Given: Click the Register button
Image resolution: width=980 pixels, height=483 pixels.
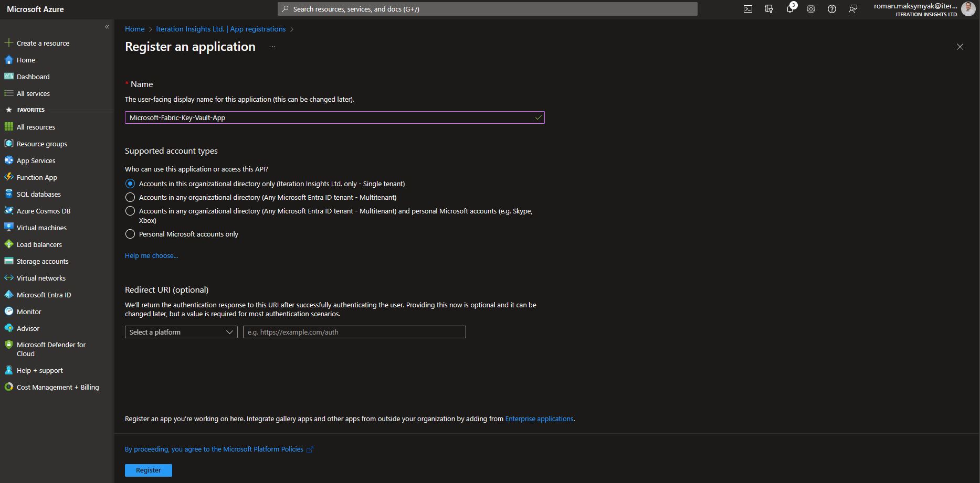Looking at the screenshot, I should 148,470.
